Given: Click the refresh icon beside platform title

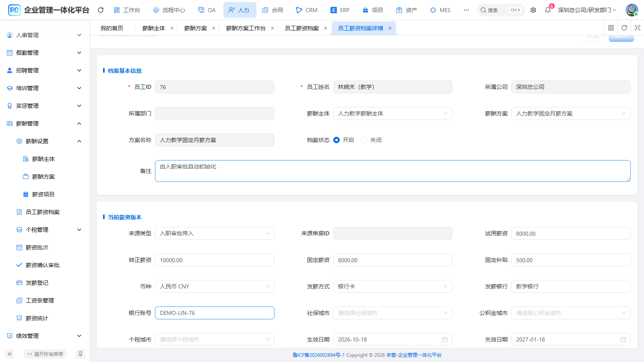Looking at the screenshot, I should (101, 10).
